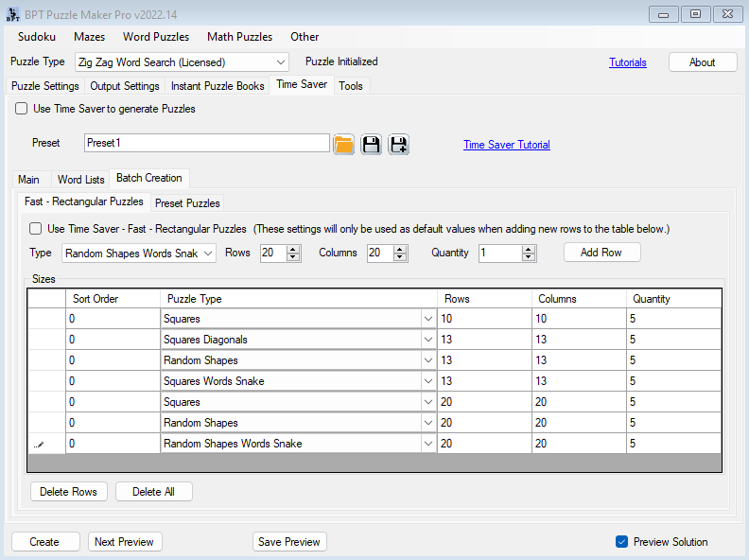Expand puzzle type dropdown for Squares Diagonals row

[x=428, y=340]
